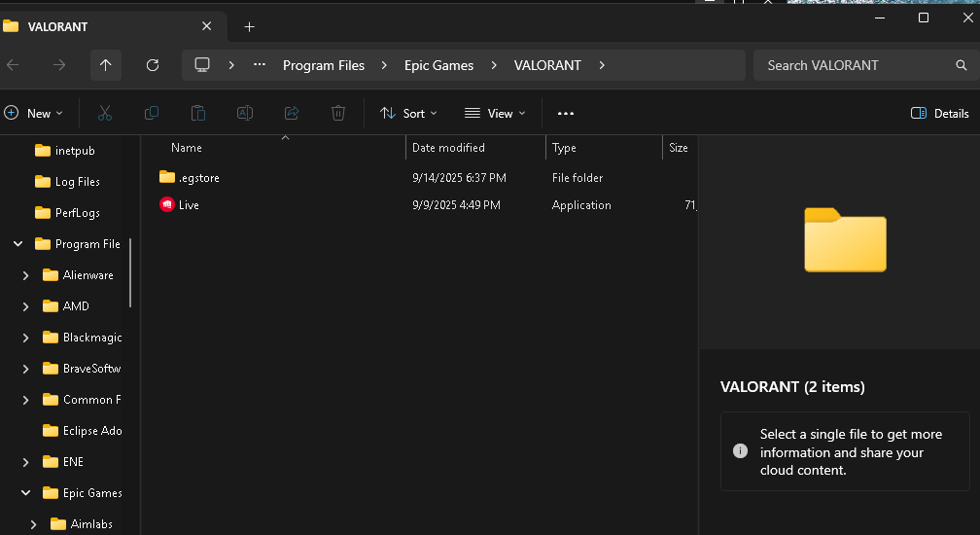The height and width of the screenshot is (535, 980).
Task: Refresh the VALORANT folder view
Action: pos(153,65)
